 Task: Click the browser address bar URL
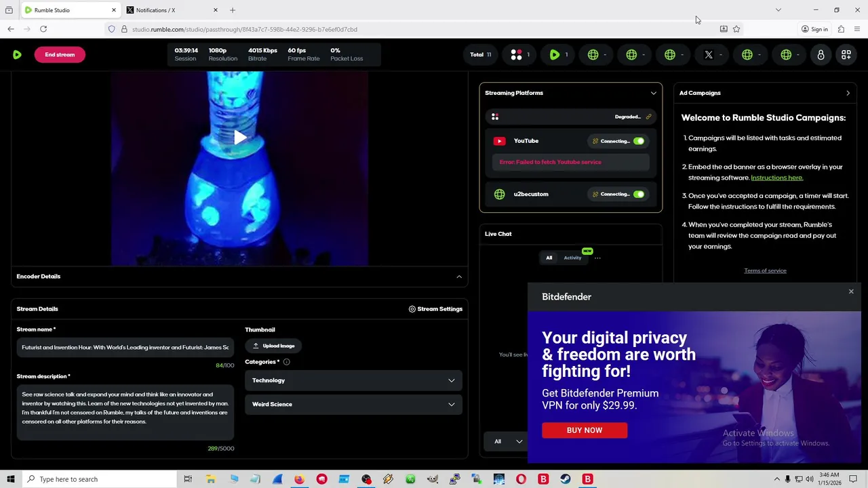point(245,29)
